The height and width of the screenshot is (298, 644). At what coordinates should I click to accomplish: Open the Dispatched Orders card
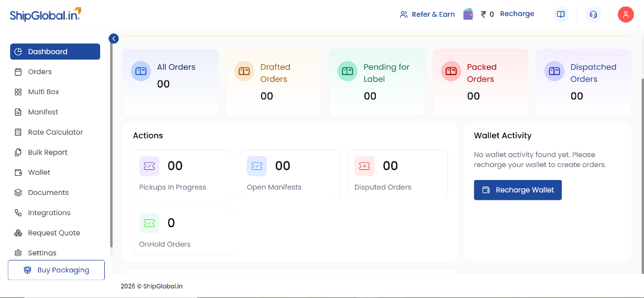tap(583, 82)
